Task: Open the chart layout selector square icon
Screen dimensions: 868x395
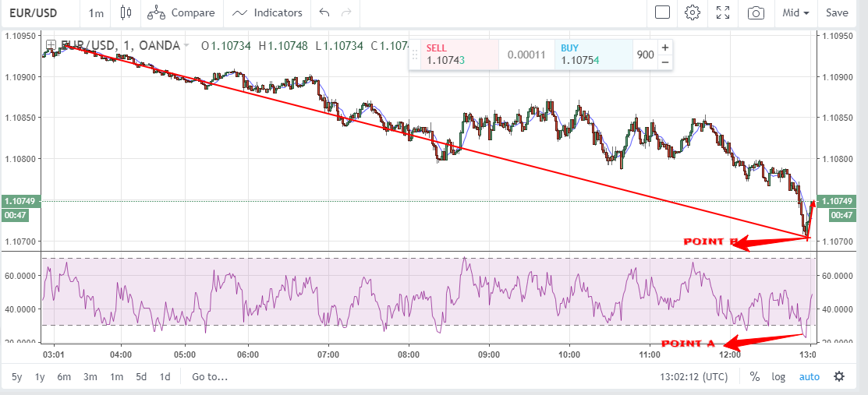Action: tap(663, 12)
